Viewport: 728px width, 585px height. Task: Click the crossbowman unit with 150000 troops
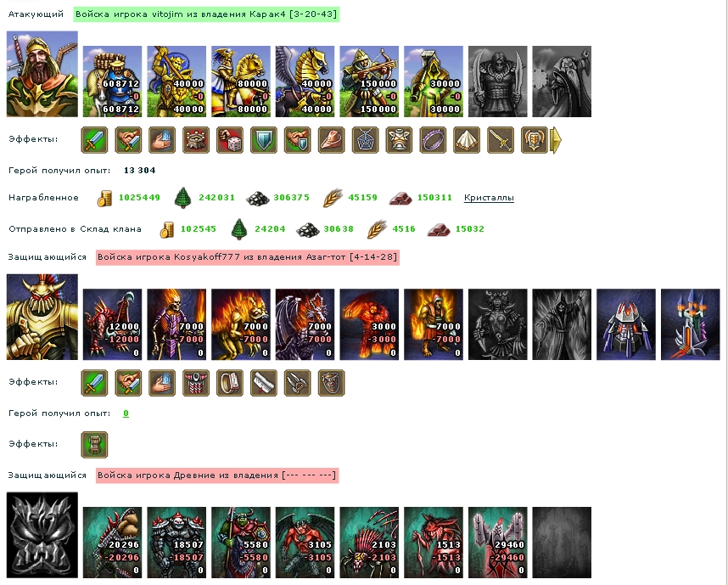[x=369, y=82]
